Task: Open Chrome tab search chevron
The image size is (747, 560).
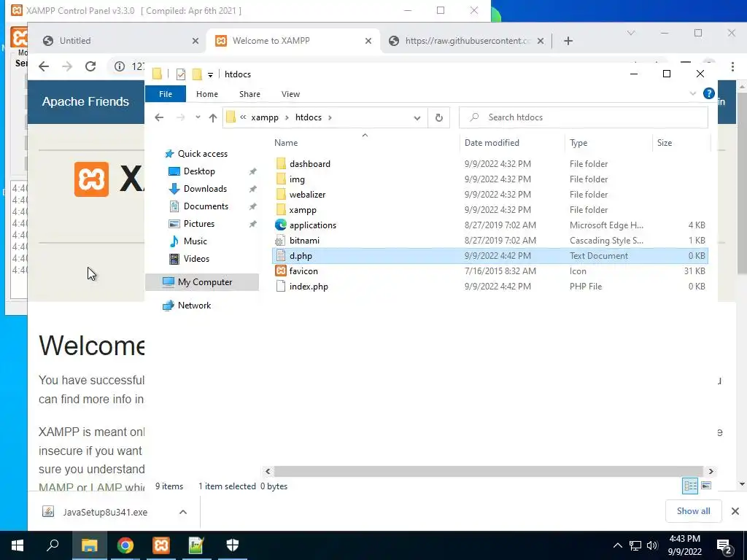Action: (x=631, y=34)
